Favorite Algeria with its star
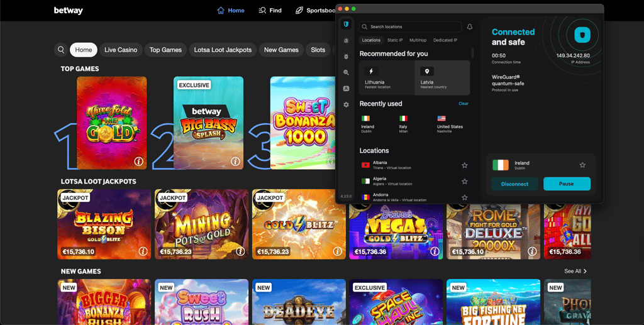Screen dimensions: 644x325 pyautogui.click(x=465, y=181)
